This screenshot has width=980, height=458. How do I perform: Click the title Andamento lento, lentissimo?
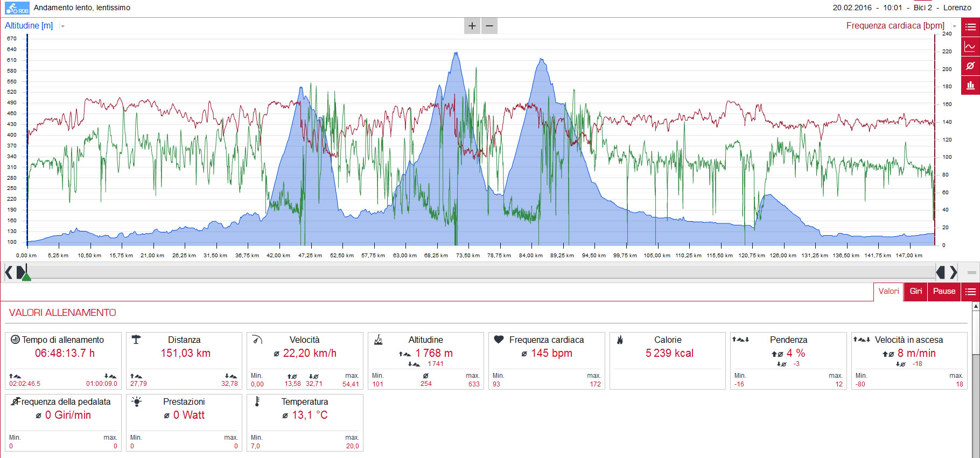point(82,8)
